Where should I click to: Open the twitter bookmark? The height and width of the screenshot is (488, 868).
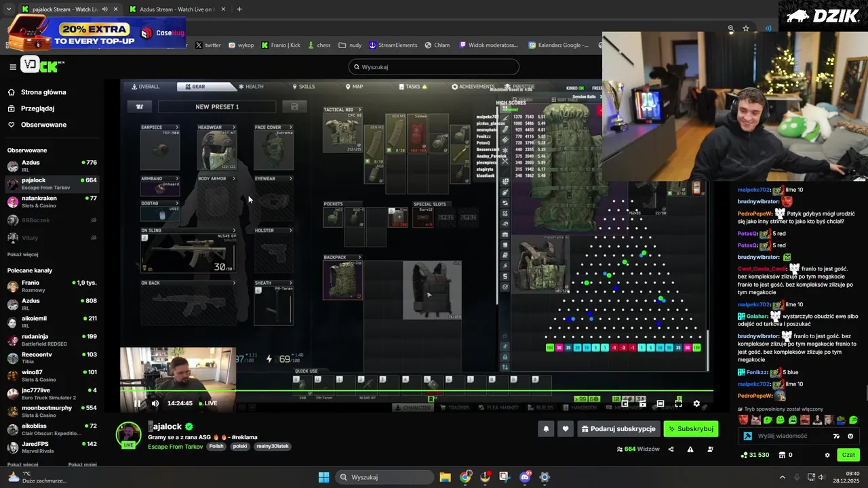point(208,45)
